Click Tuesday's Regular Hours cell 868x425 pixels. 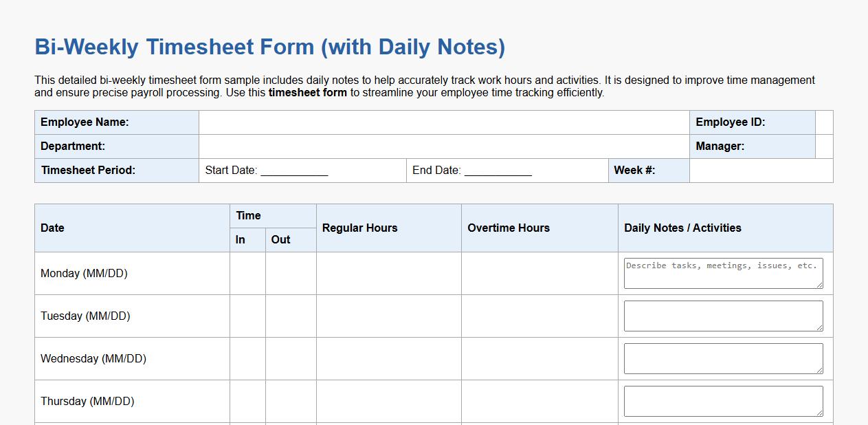(388, 316)
